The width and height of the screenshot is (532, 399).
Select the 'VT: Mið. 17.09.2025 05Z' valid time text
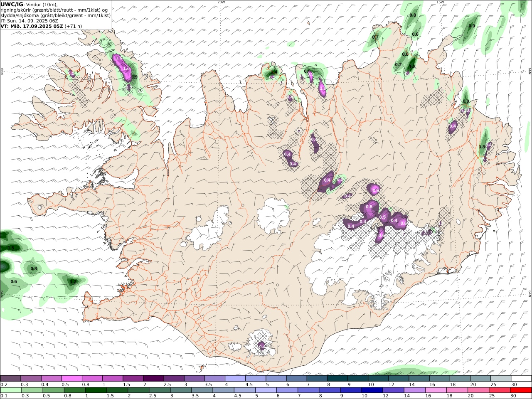coord(32,26)
